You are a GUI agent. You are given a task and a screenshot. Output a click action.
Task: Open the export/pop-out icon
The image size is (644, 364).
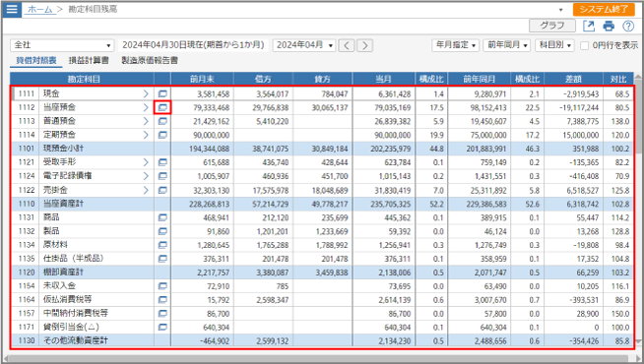589,27
